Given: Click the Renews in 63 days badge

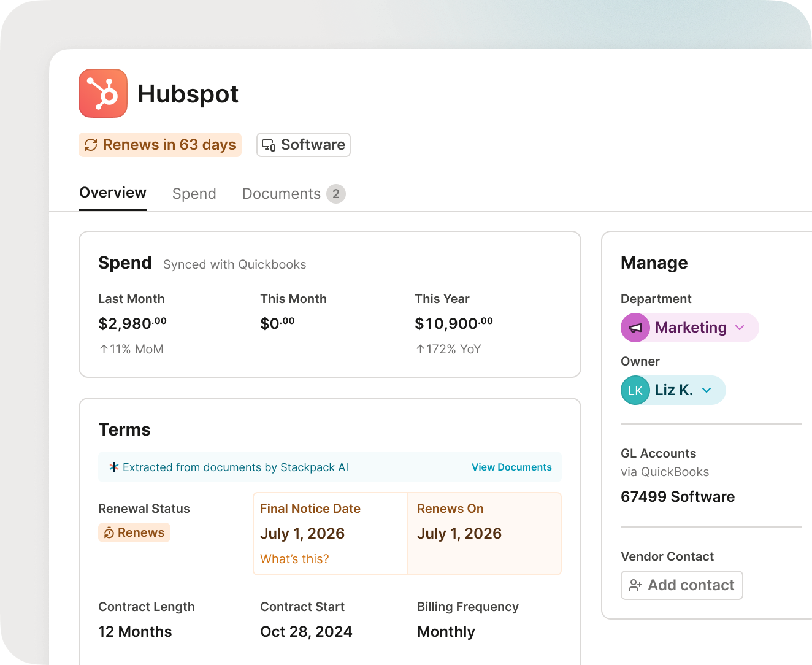Looking at the screenshot, I should (x=161, y=145).
